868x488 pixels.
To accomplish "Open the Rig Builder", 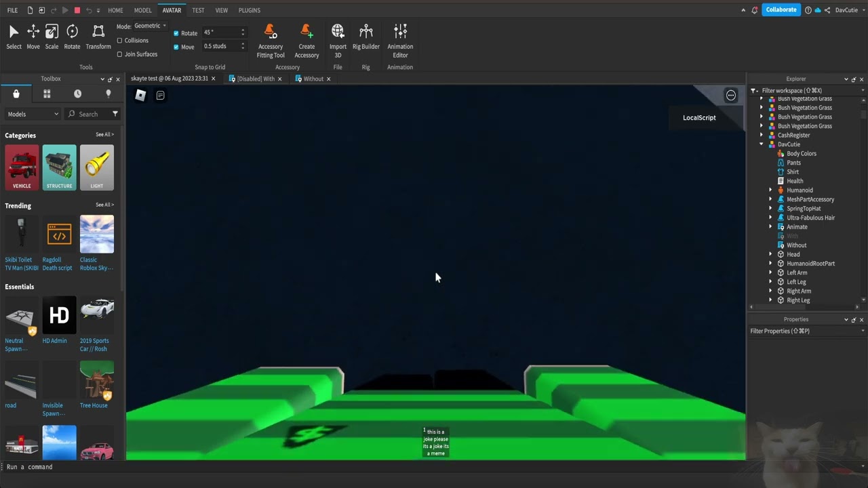I will [x=366, y=37].
